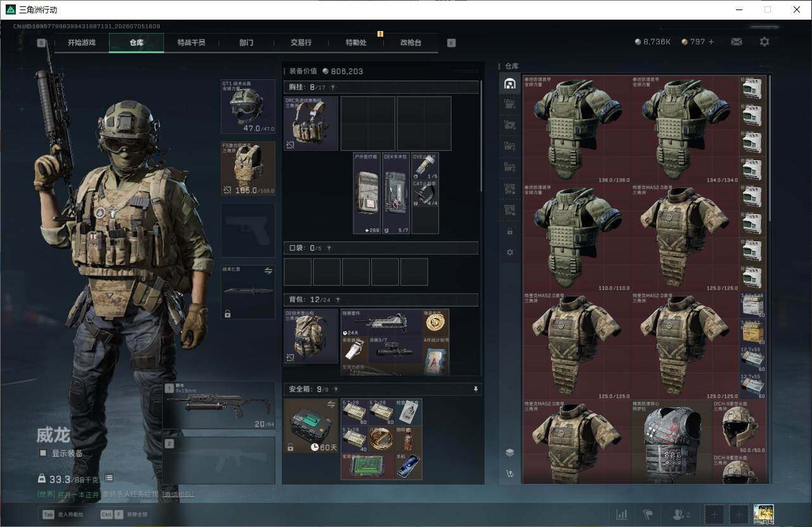Viewport: 812px width, 527px height.
Task: Select the DVE item showing 1/5
Action: pyautogui.click(x=425, y=166)
